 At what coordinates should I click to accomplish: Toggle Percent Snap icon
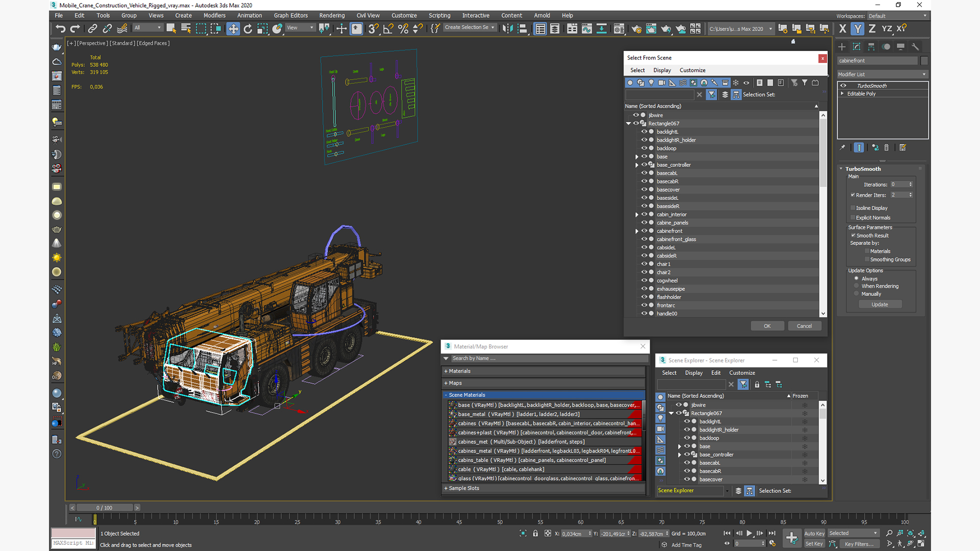click(403, 29)
